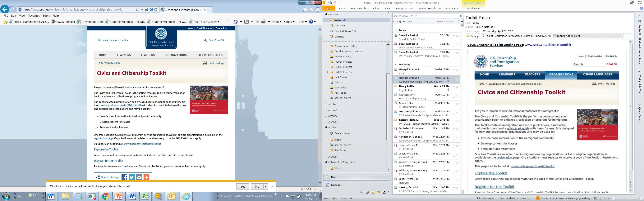Open Notes icon in Outlook navigation pane
Screen dimensions: 644x201
pyautogui.click(x=373, y=192)
